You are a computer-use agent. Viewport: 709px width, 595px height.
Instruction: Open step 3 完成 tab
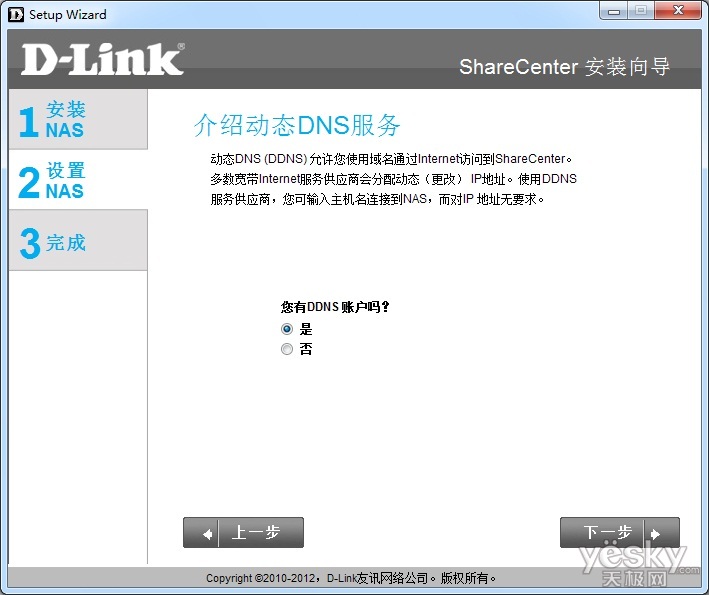pyautogui.click(x=78, y=241)
